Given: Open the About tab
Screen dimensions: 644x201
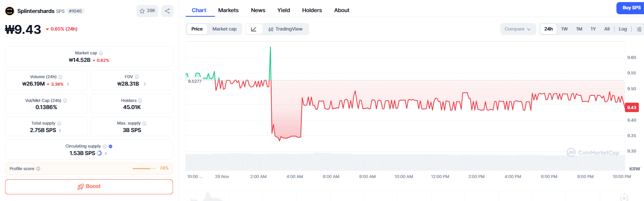Looking at the screenshot, I should pyautogui.click(x=342, y=10).
